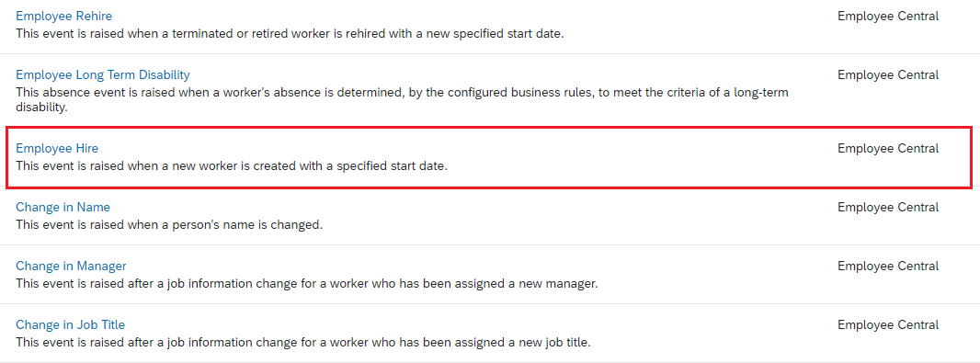Open the Change in Manager event
The height and width of the screenshot is (363, 980).
[x=71, y=267]
